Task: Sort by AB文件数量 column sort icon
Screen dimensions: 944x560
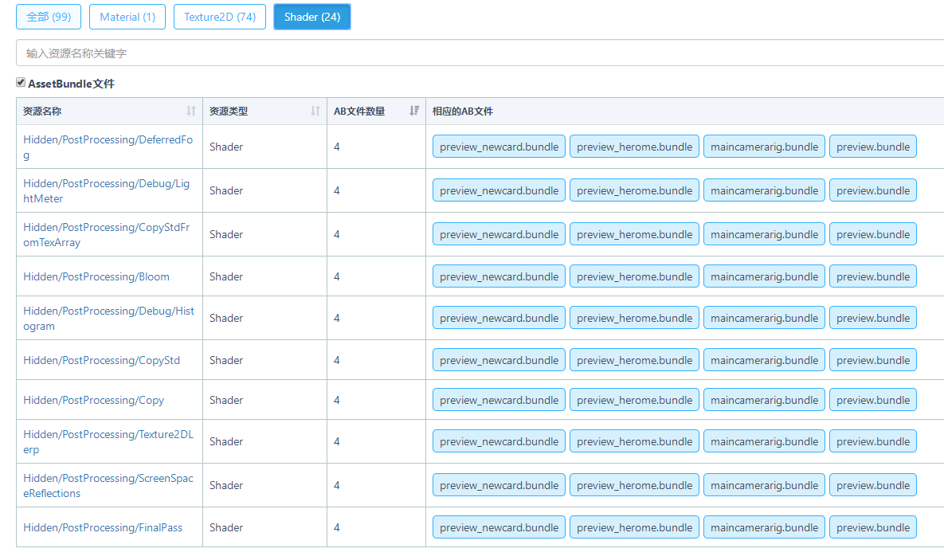Action: tap(413, 111)
